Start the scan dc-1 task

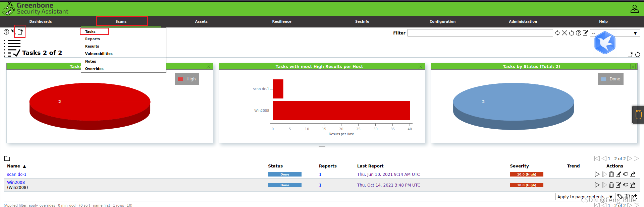point(597,174)
